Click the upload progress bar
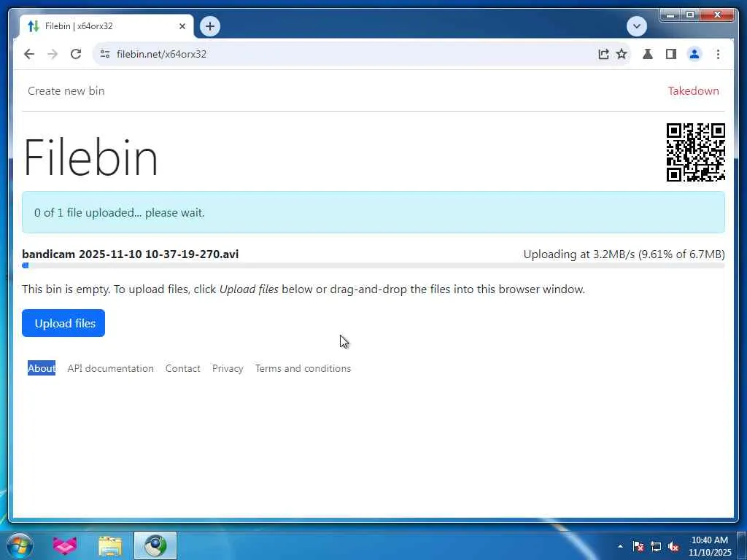The width and height of the screenshot is (747, 560). tap(373, 265)
